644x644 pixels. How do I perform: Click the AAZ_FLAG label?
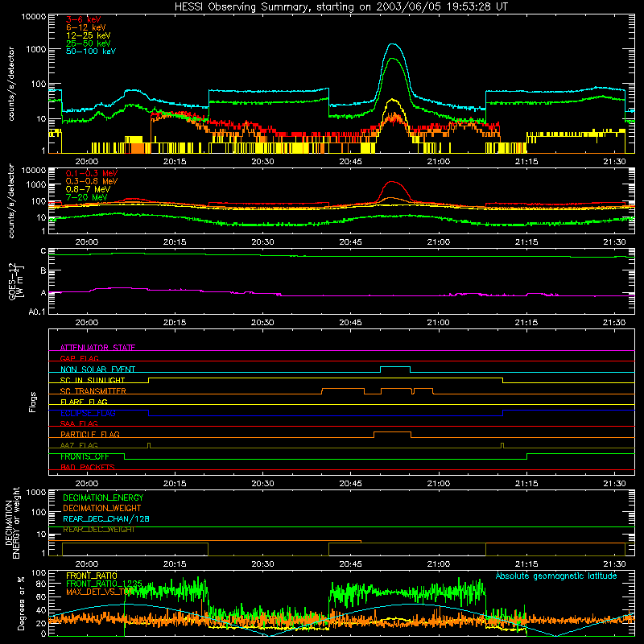pyautogui.click(x=79, y=445)
